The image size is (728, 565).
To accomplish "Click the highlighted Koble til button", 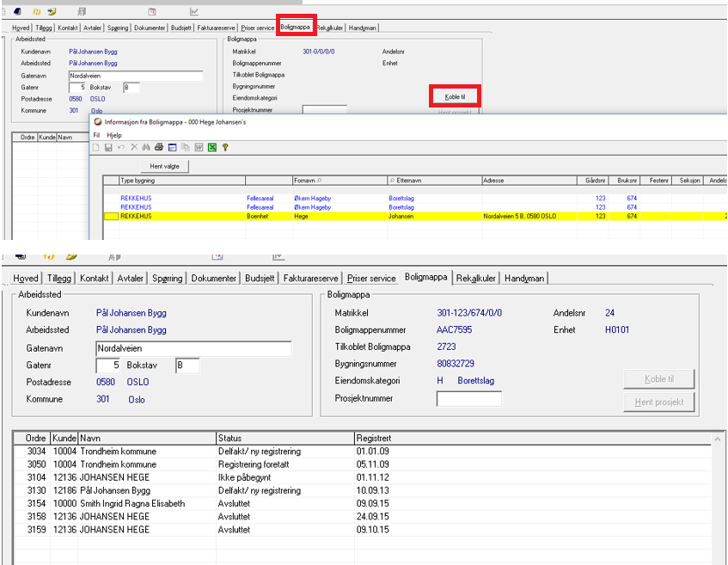I will [x=456, y=97].
